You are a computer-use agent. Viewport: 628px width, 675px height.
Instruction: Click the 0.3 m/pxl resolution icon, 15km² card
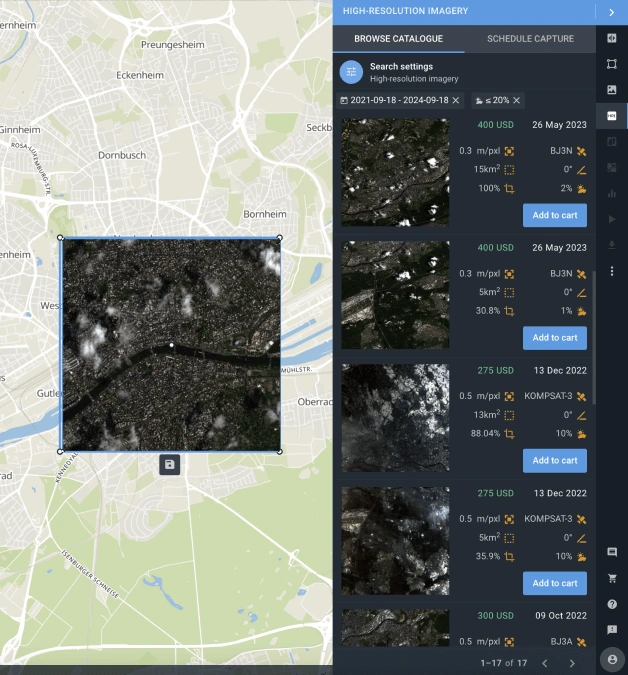(x=509, y=151)
